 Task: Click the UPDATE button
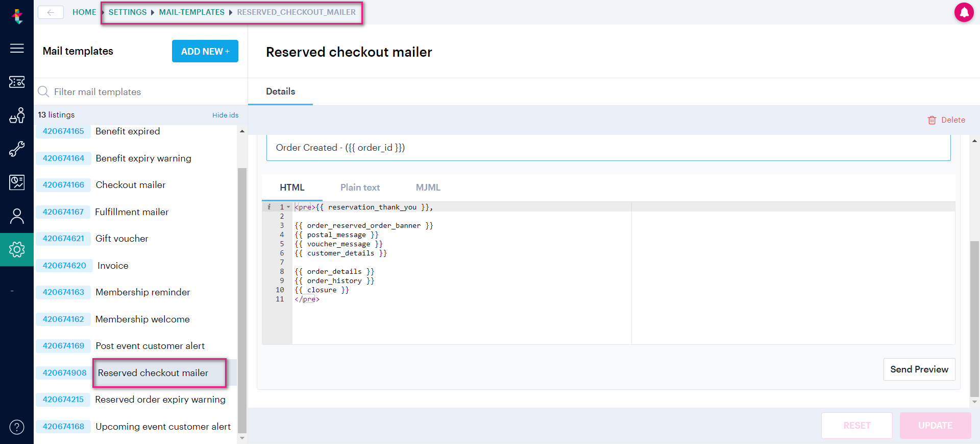tap(936, 426)
